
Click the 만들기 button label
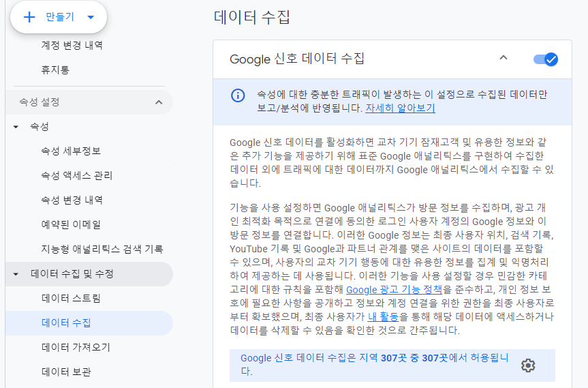pyautogui.click(x=60, y=17)
